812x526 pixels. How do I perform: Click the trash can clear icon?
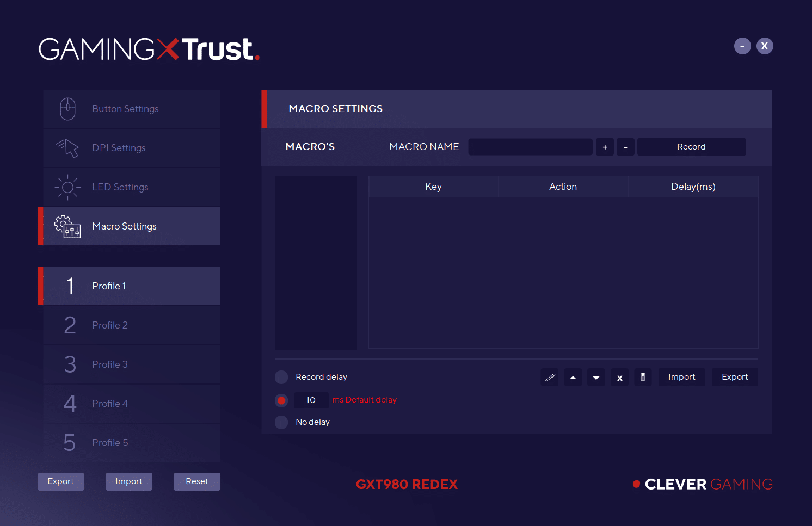tap(643, 377)
